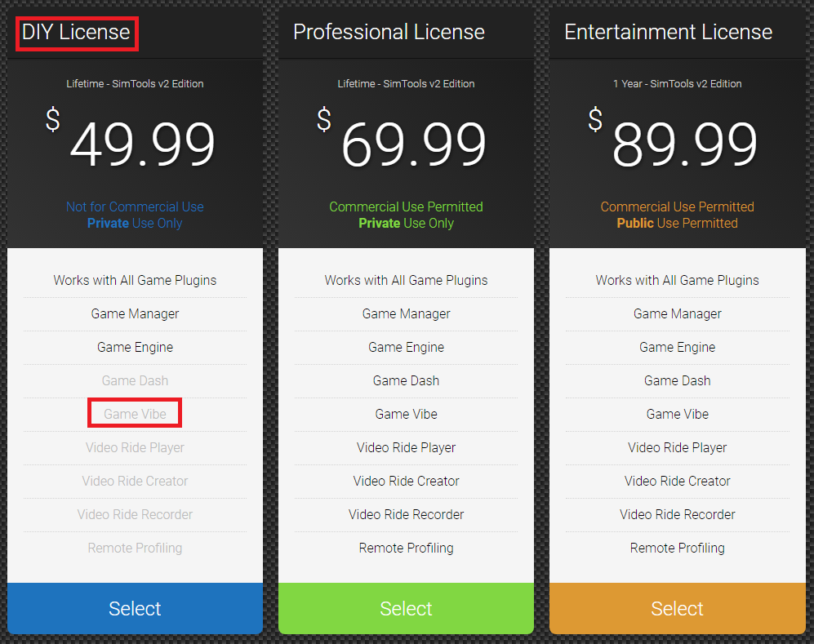The width and height of the screenshot is (814, 644).
Task: Click 'Video Ride Player' in Entertainment card
Action: coord(678,447)
